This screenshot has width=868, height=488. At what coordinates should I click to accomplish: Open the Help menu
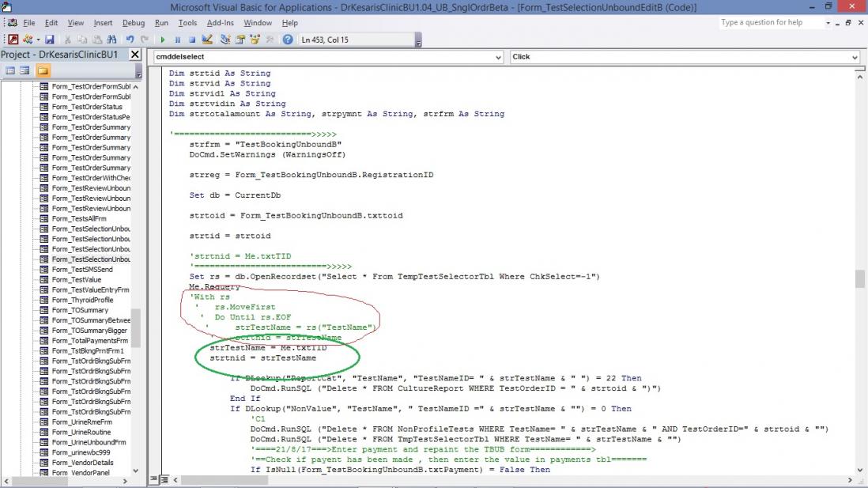[290, 23]
